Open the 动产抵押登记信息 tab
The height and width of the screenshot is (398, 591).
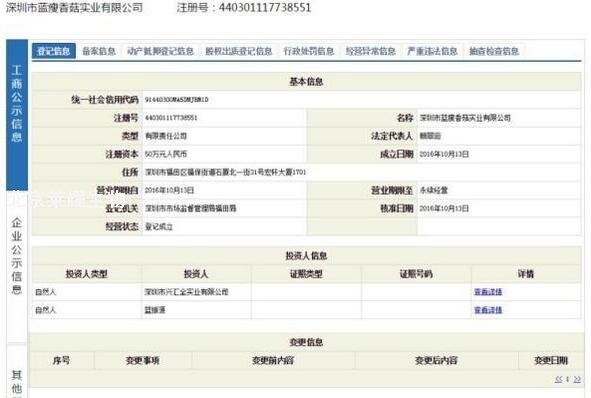click(161, 51)
